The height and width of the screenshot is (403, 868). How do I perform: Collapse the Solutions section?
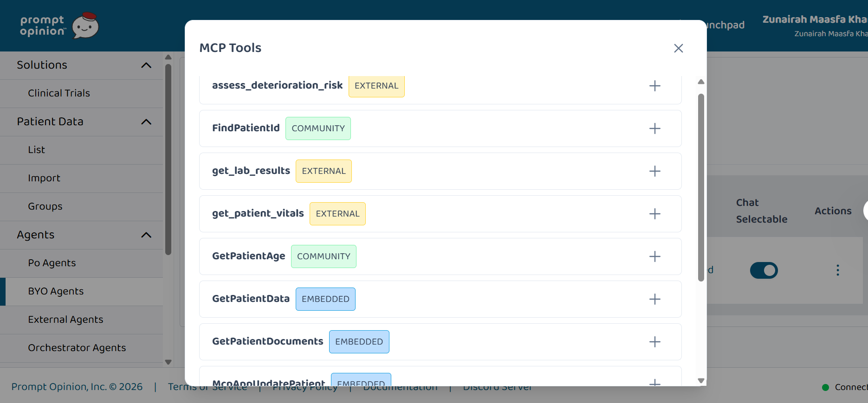click(x=146, y=65)
